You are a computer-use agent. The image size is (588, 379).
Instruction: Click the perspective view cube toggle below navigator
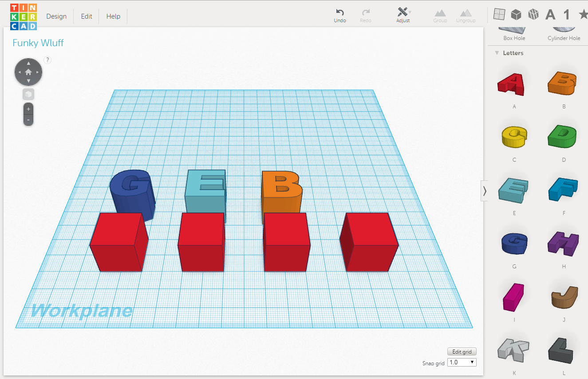pos(28,94)
